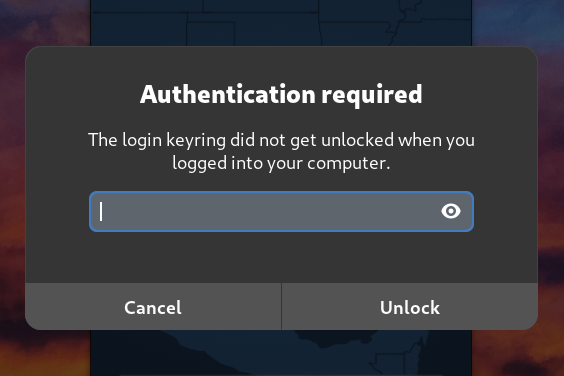
Task: Click the dark map window below the dialog
Action: (x=281, y=353)
